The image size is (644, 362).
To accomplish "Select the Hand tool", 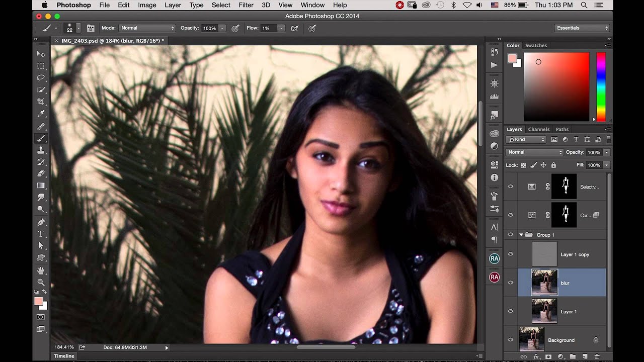I will 41,270.
